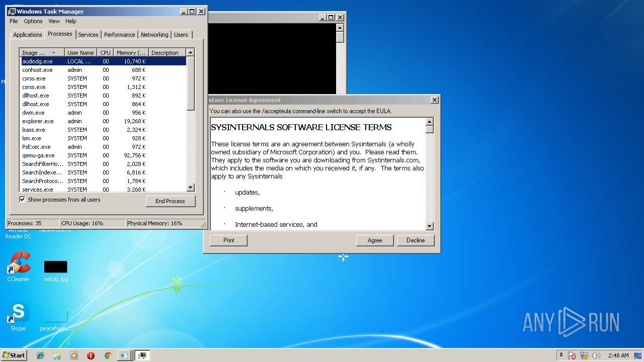Open Windows Explorer folder on taskbar
Screen dimensions: 644x362
pos(57,355)
